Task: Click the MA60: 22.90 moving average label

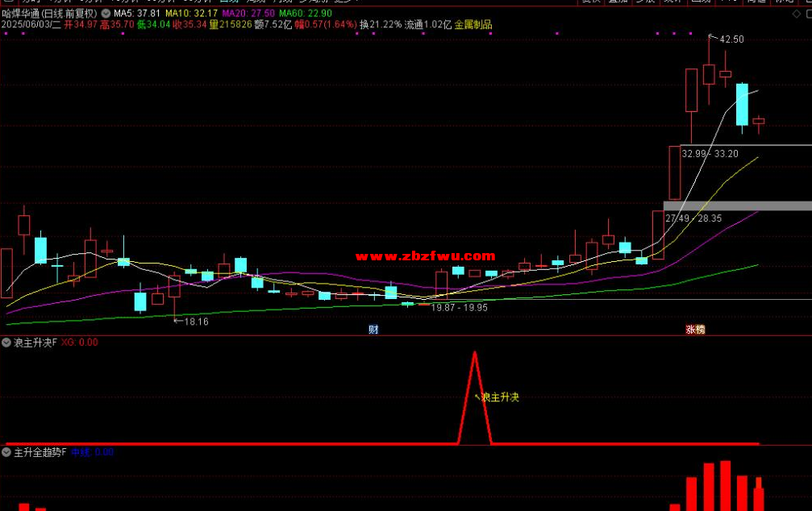Action: pos(306,14)
